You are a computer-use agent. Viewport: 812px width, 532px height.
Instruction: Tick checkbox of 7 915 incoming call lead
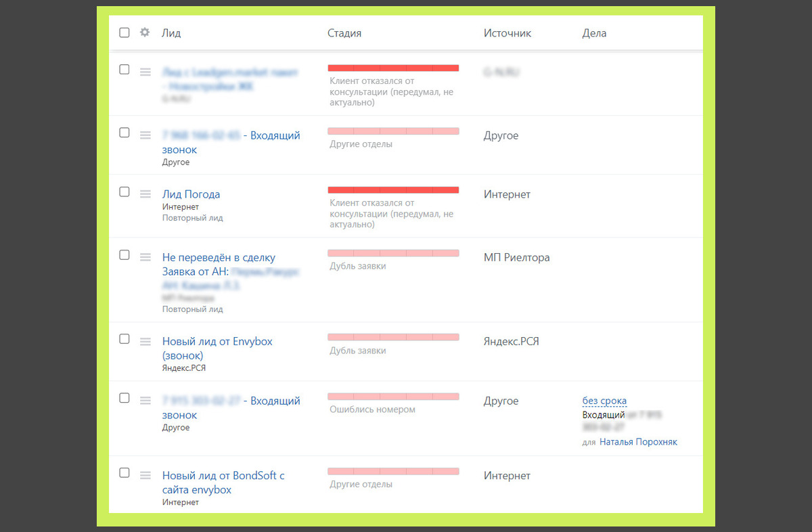coord(124,398)
